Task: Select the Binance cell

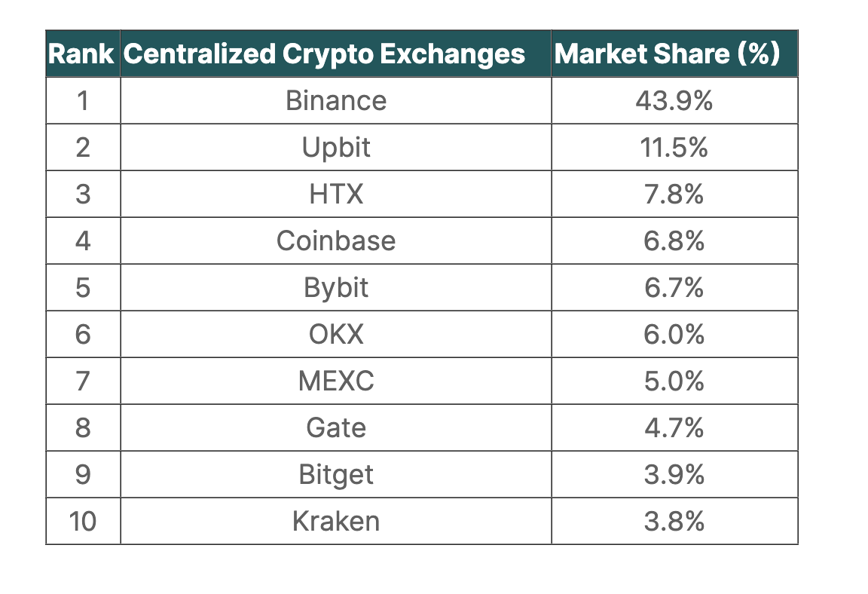Action: tap(336, 101)
